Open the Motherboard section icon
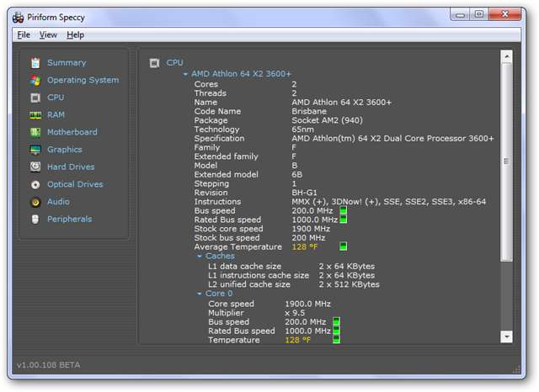539x392 pixels. coord(35,132)
